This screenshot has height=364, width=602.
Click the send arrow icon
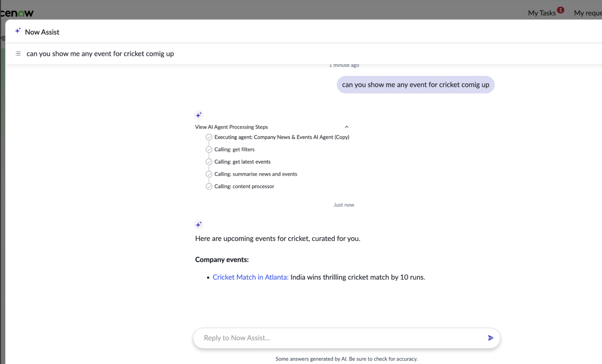pos(490,338)
